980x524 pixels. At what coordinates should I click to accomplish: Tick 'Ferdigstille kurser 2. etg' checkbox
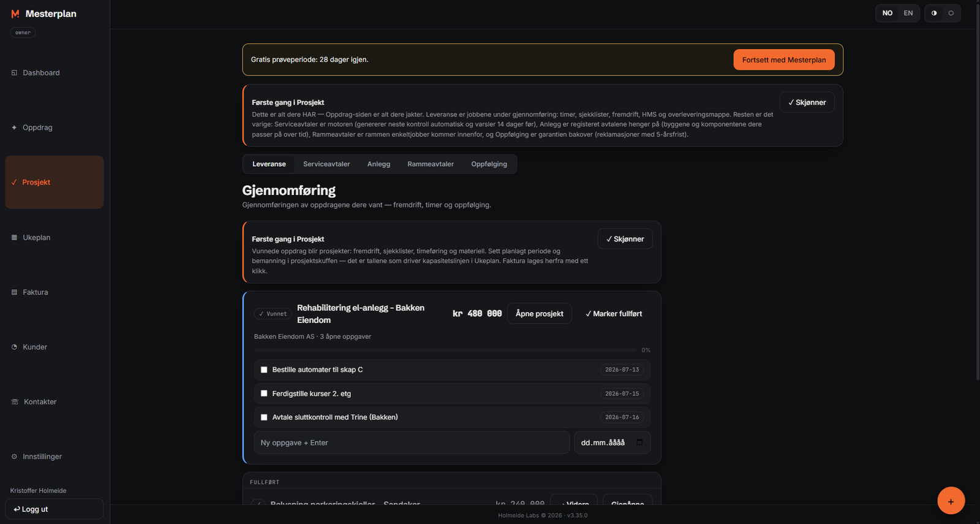(264, 393)
